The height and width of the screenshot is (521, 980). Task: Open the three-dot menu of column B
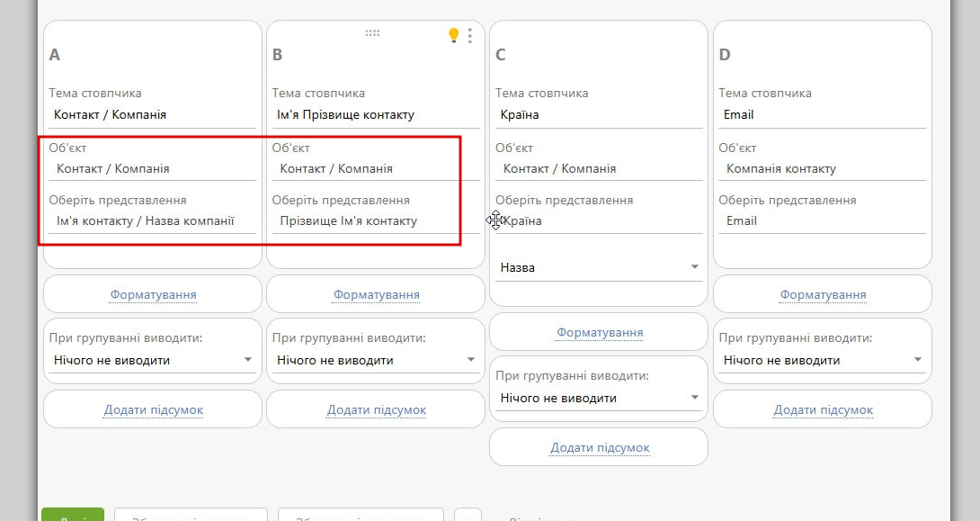point(470,35)
